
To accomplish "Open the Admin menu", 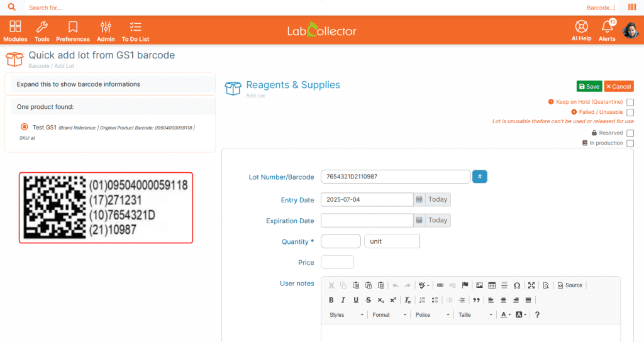I will 106,31.
